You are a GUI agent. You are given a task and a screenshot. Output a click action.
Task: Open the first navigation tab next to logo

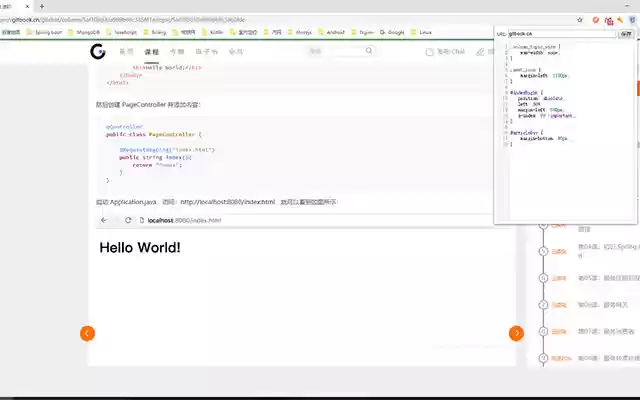pos(126,52)
